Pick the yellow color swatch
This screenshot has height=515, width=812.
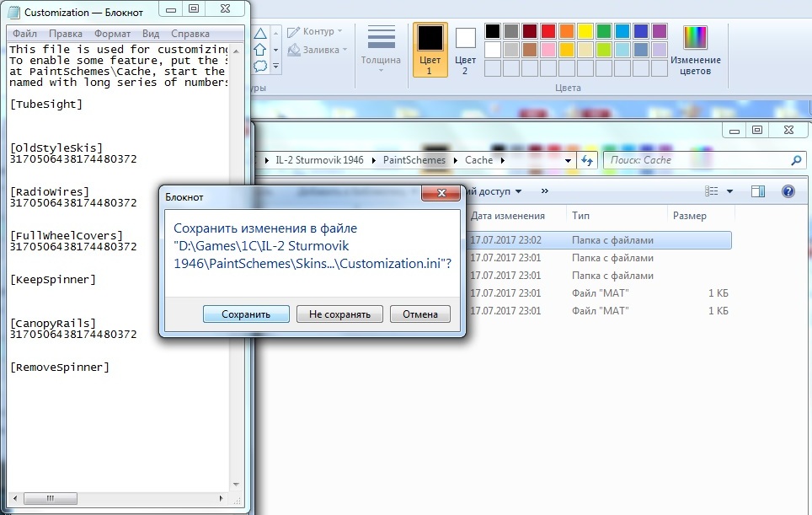(x=585, y=31)
